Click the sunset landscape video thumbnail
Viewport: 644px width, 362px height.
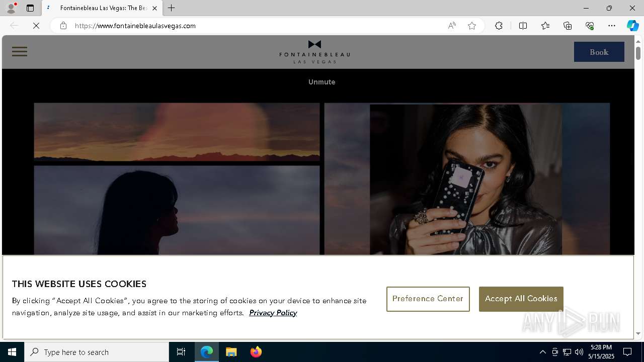click(x=177, y=132)
